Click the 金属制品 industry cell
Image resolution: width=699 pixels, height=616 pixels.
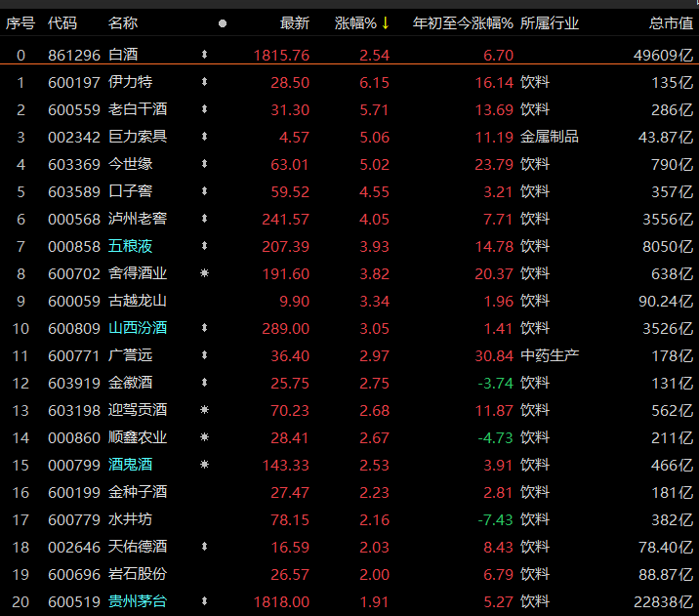[x=550, y=137]
